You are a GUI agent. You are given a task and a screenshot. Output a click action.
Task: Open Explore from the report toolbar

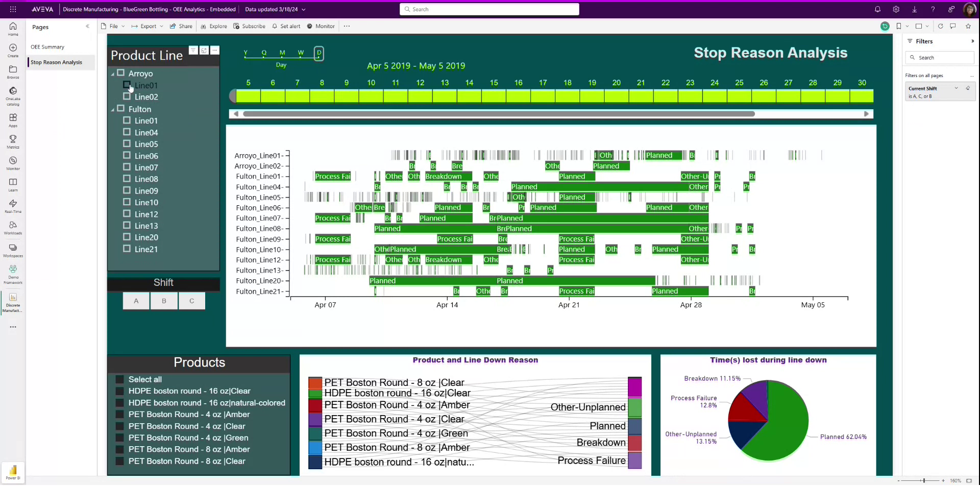point(213,26)
